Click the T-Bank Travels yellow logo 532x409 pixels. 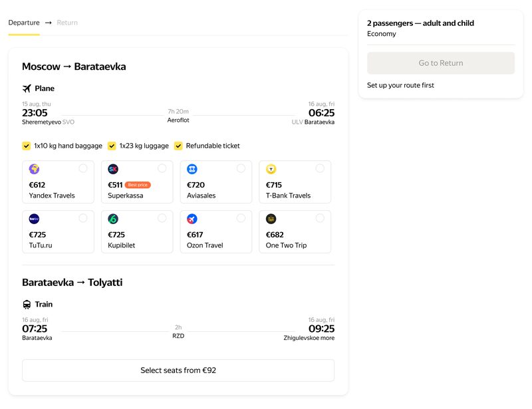pyautogui.click(x=271, y=169)
